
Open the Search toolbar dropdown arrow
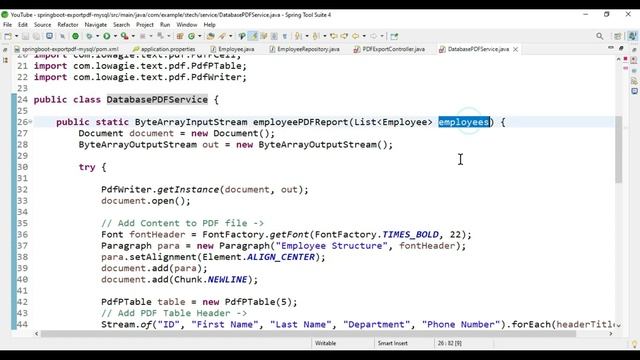click(x=231, y=36)
